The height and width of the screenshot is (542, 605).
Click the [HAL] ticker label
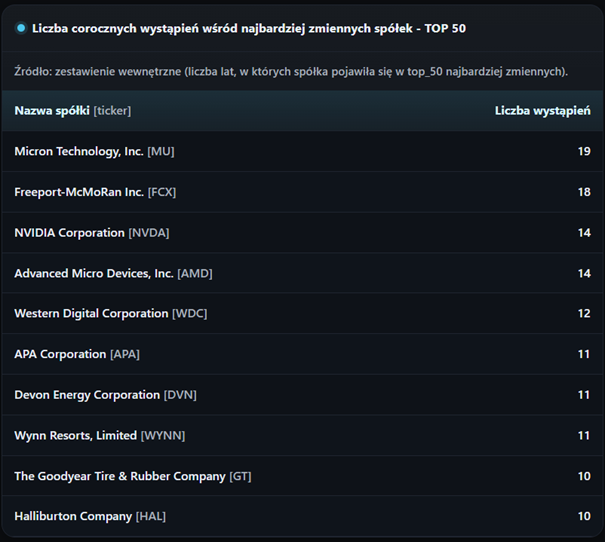pos(150,516)
